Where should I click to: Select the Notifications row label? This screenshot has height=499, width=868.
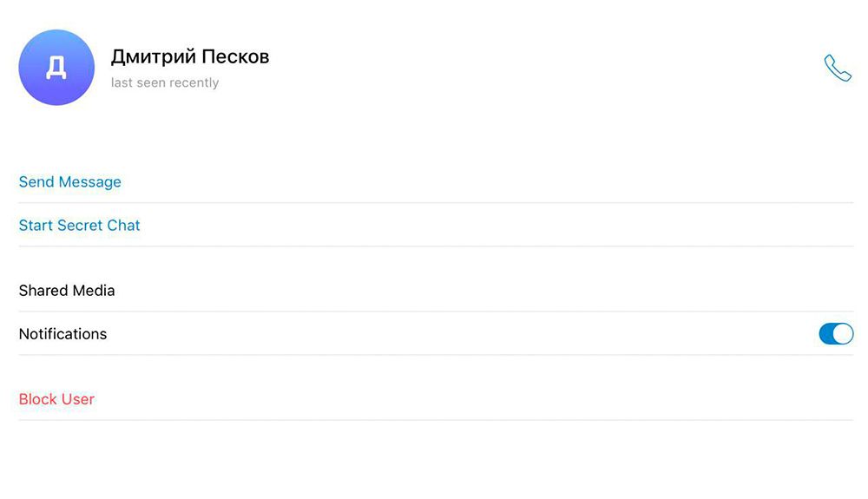coord(62,334)
